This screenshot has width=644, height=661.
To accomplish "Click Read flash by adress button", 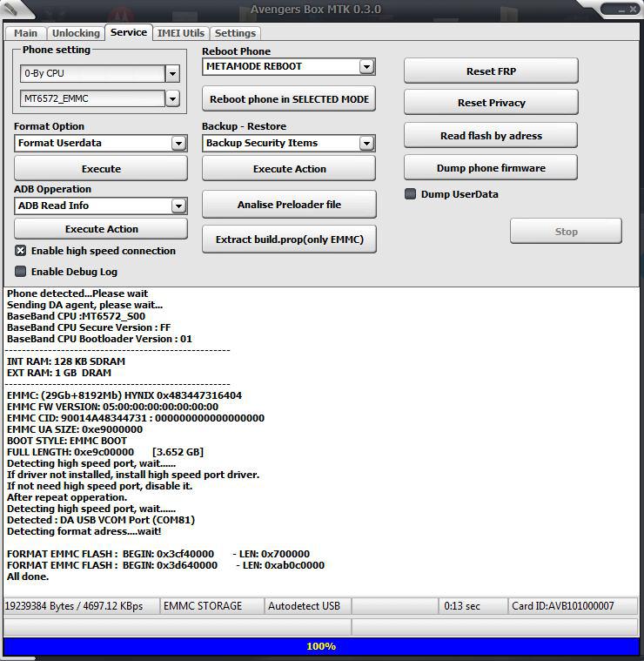I will tap(491, 136).
